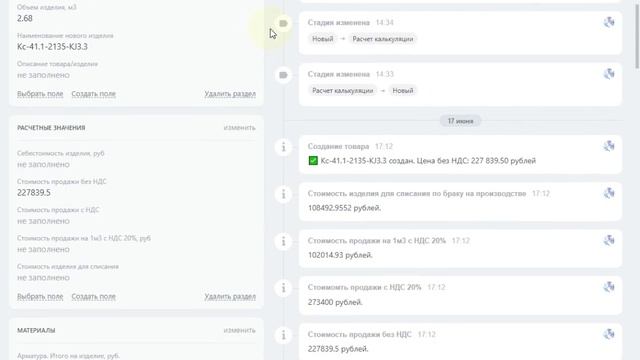Click Создание товара entry title

(x=338, y=146)
